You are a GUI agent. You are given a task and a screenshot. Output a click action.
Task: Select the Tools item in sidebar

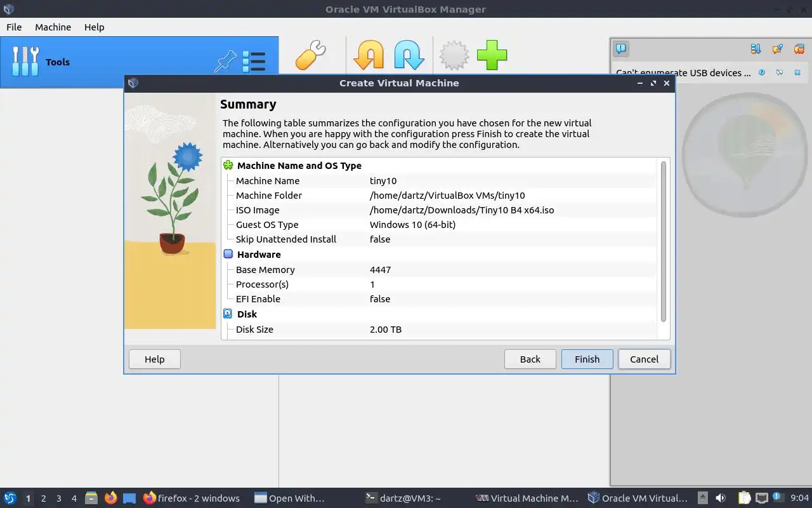coord(139,62)
